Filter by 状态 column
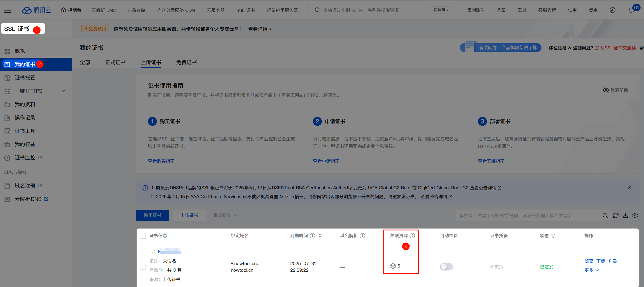The width and height of the screenshot is (644, 287). [x=553, y=235]
